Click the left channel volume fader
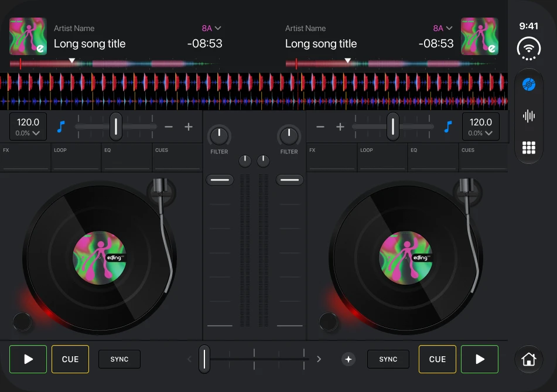 220,180
